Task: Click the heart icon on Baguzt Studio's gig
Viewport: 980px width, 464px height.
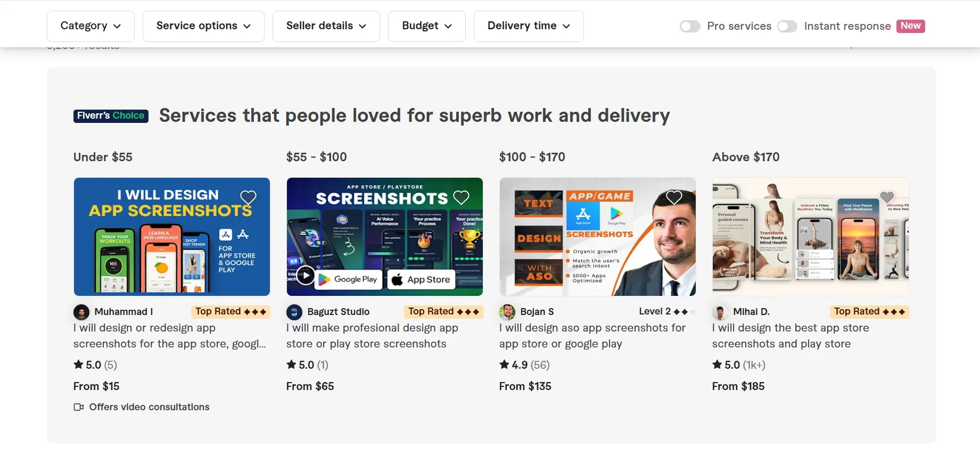Action: [x=460, y=197]
